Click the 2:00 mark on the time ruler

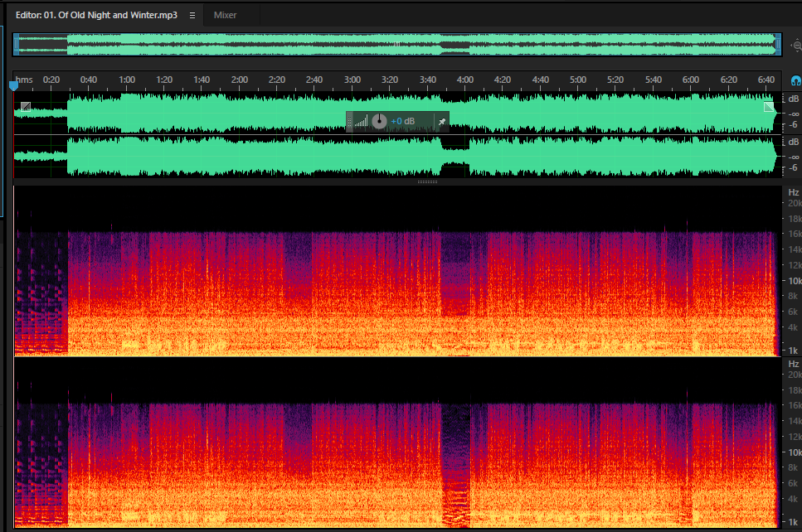pos(240,80)
